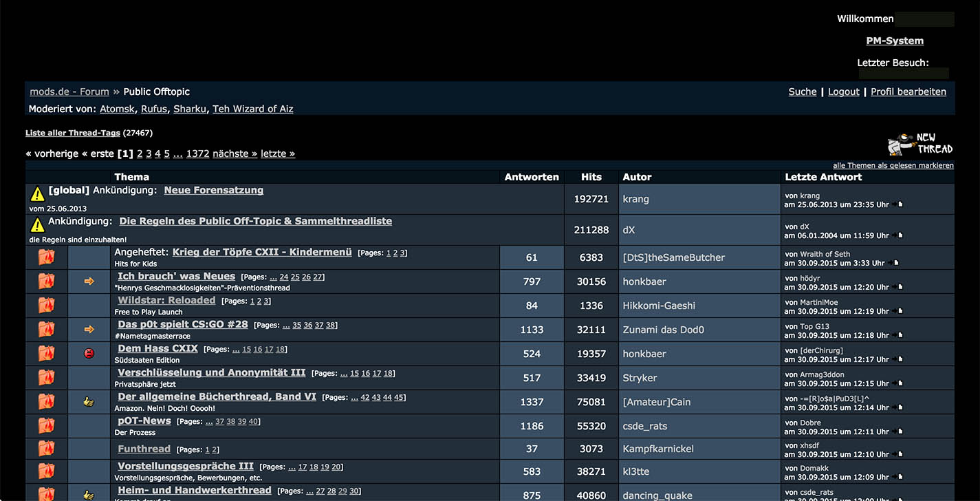Viewport: 980px width, 501px height.
Task: Jump to last post icon in hödyr row
Action: 897,287
